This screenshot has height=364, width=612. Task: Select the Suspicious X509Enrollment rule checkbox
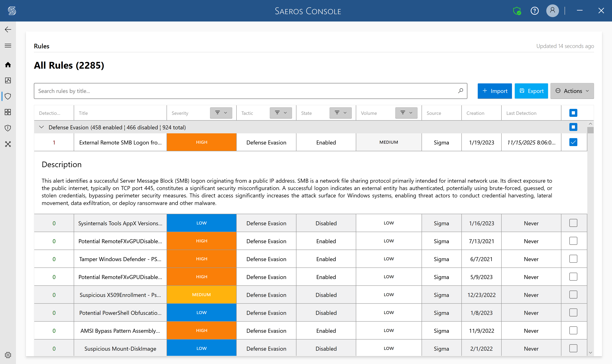click(x=573, y=295)
